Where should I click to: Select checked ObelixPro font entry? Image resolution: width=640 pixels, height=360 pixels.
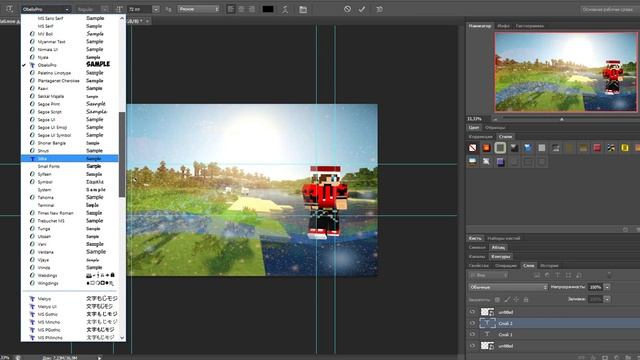point(70,65)
